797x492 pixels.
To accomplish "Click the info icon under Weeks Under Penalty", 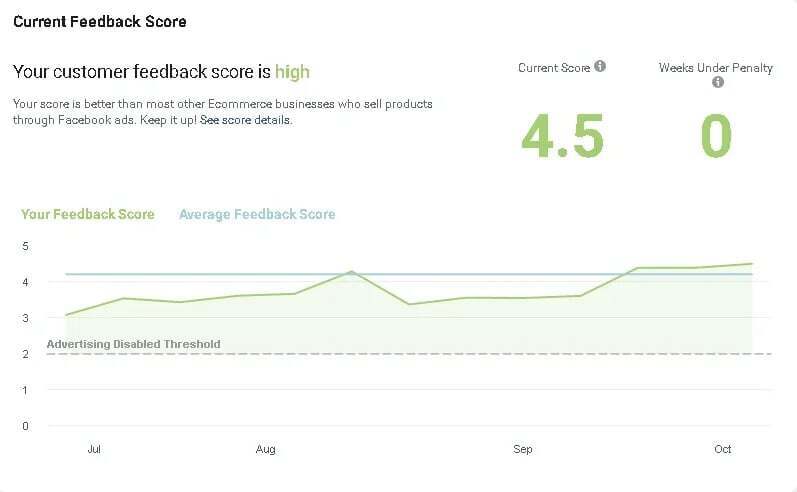I will tap(718, 82).
